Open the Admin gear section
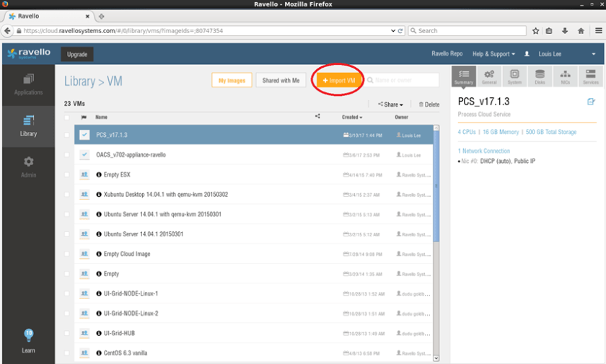Viewport: 606px width, 364px height. tap(28, 167)
